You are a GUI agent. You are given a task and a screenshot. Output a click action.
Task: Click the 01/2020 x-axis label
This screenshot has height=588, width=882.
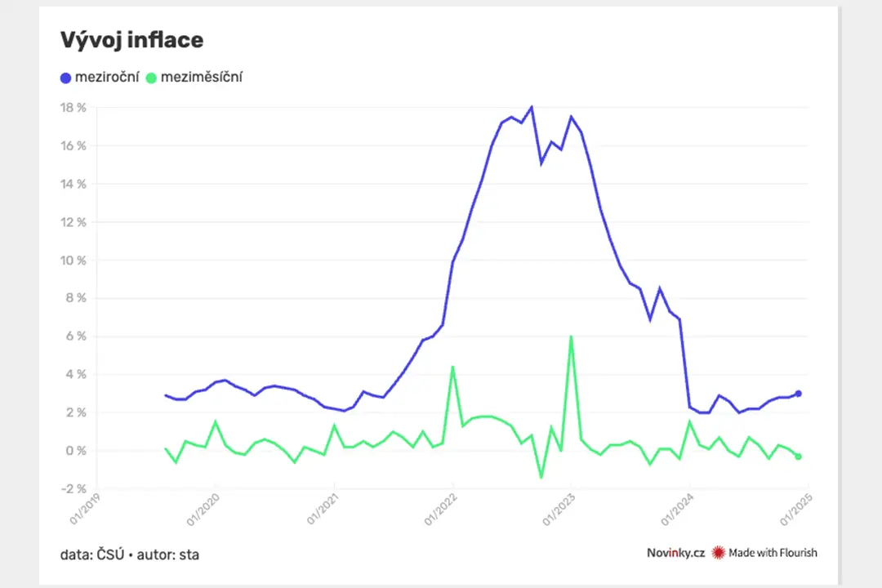(x=203, y=510)
